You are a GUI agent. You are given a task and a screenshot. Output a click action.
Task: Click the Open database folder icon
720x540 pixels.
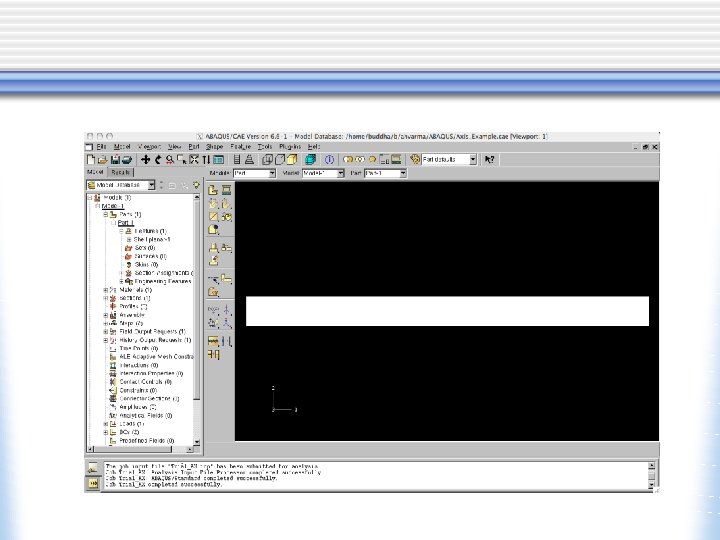coord(102,159)
